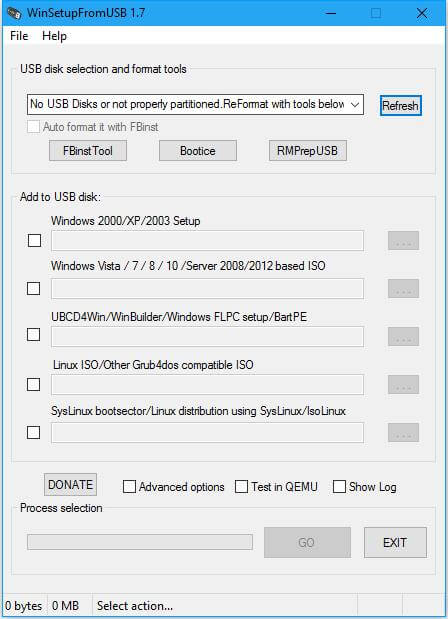Open the Help menu
Screen dimensions: 448x619
54,36
